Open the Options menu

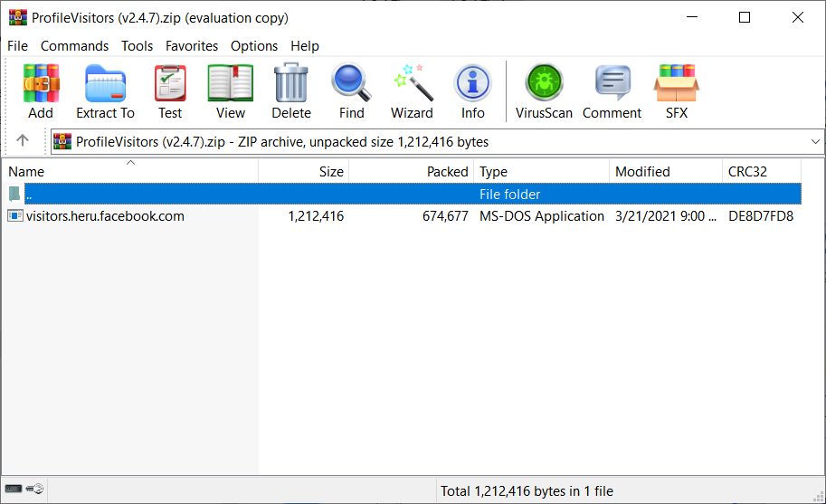pos(254,46)
